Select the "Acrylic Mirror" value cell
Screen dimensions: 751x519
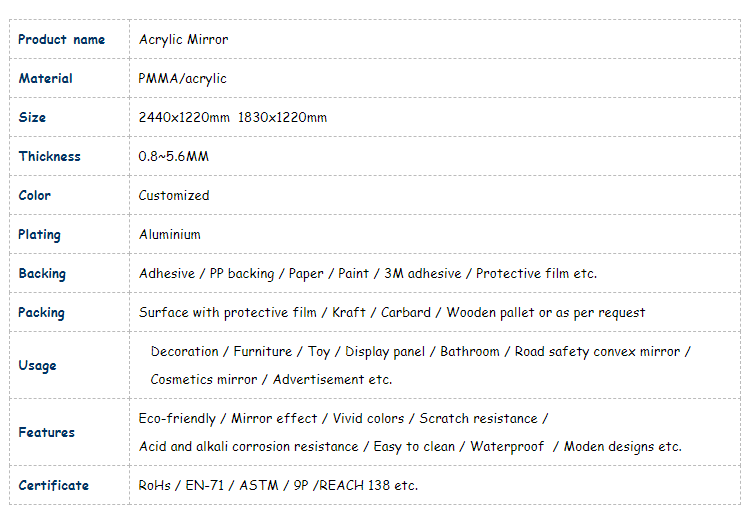pyautogui.click(x=183, y=40)
